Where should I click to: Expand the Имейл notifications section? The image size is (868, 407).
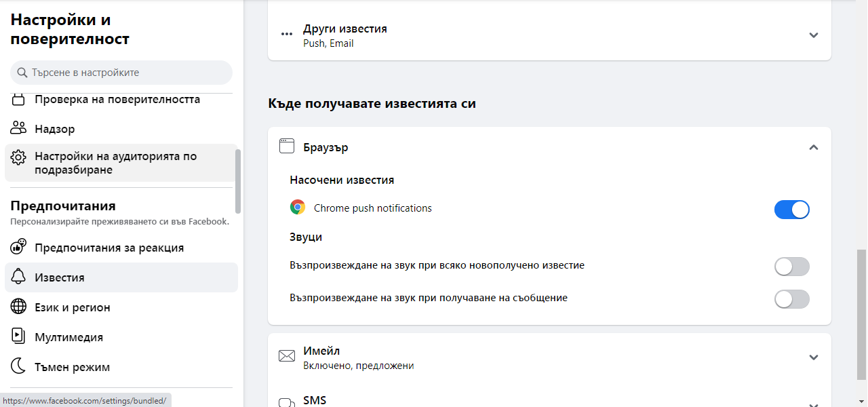coord(814,357)
